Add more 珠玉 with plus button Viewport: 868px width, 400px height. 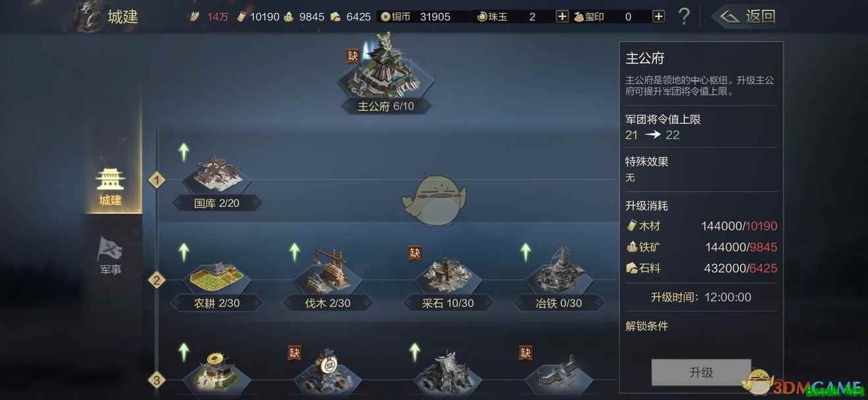pyautogui.click(x=562, y=16)
